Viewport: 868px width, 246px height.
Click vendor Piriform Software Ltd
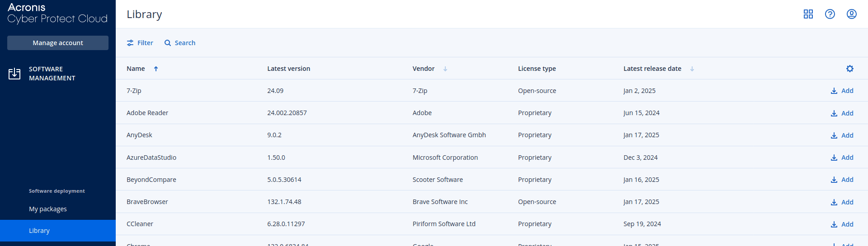coord(444,224)
